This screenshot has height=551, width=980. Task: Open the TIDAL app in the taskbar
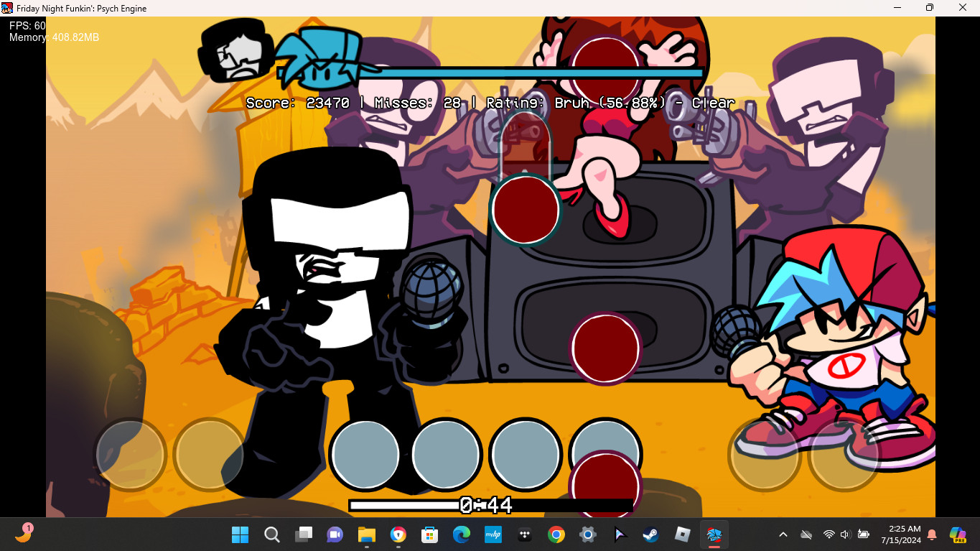[524, 534]
